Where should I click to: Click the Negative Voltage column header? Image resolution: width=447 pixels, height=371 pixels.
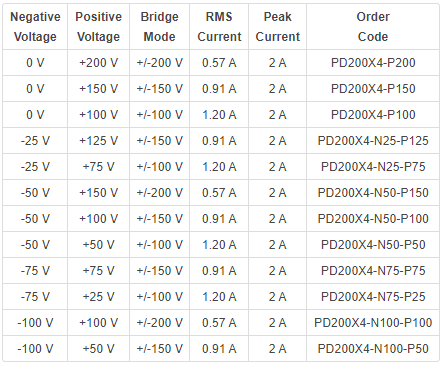[35, 27]
